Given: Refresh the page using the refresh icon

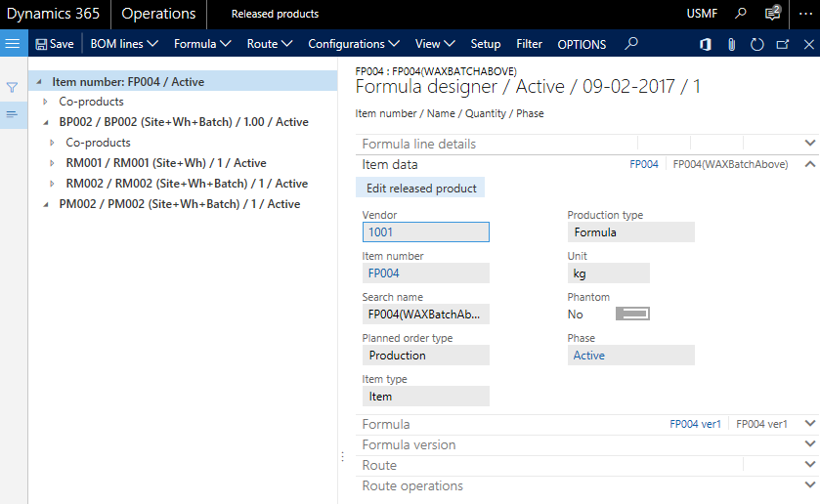Looking at the screenshot, I should click(756, 44).
